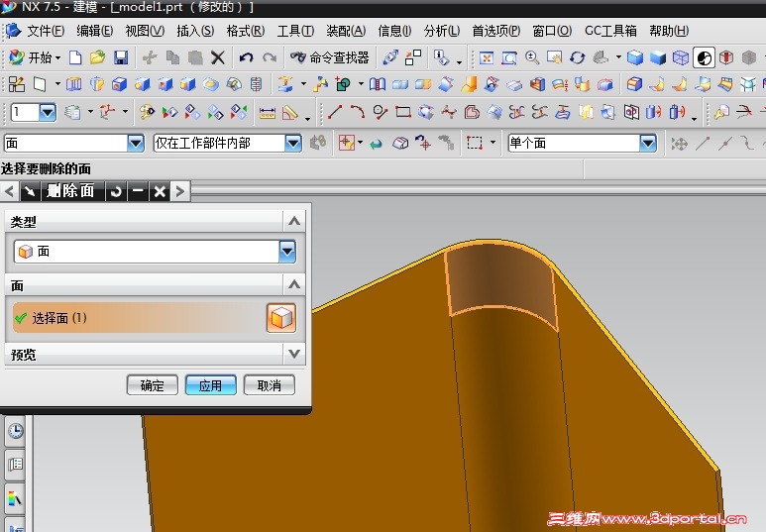Image resolution: width=766 pixels, height=532 pixels.
Task: Open the color palette sidebar tab
Action: 16,498
